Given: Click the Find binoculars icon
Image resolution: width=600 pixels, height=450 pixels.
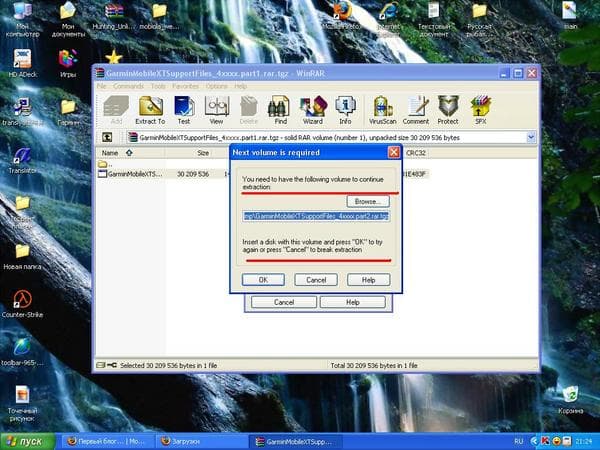Looking at the screenshot, I should (x=280, y=110).
